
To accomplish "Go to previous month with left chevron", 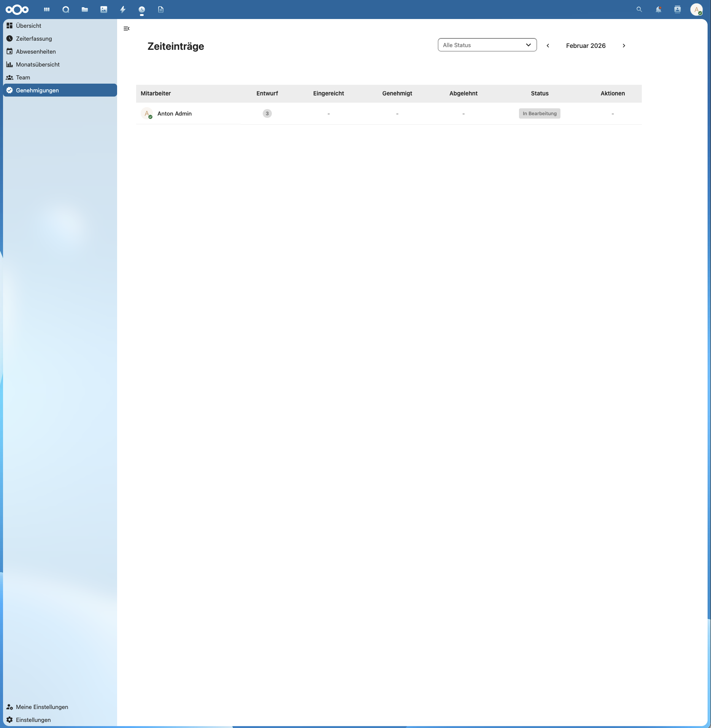I will tap(548, 46).
